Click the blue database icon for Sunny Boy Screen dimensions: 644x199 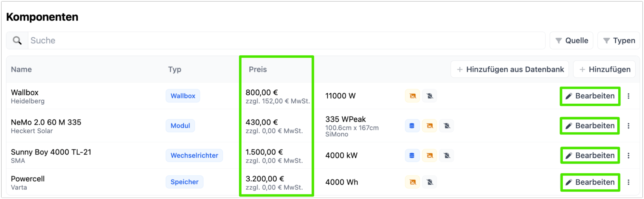pyautogui.click(x=412, y=156)
